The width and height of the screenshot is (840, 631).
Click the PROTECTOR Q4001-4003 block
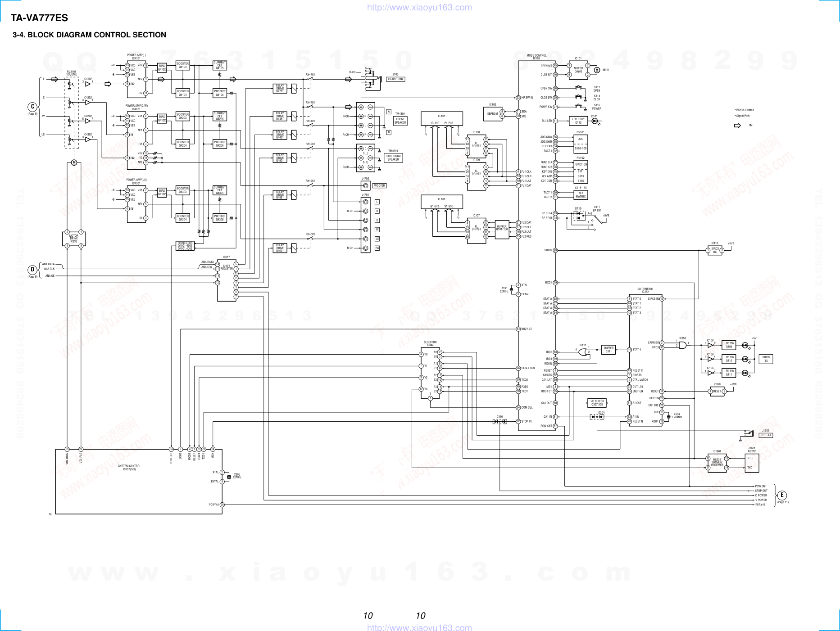pos(185,246)
